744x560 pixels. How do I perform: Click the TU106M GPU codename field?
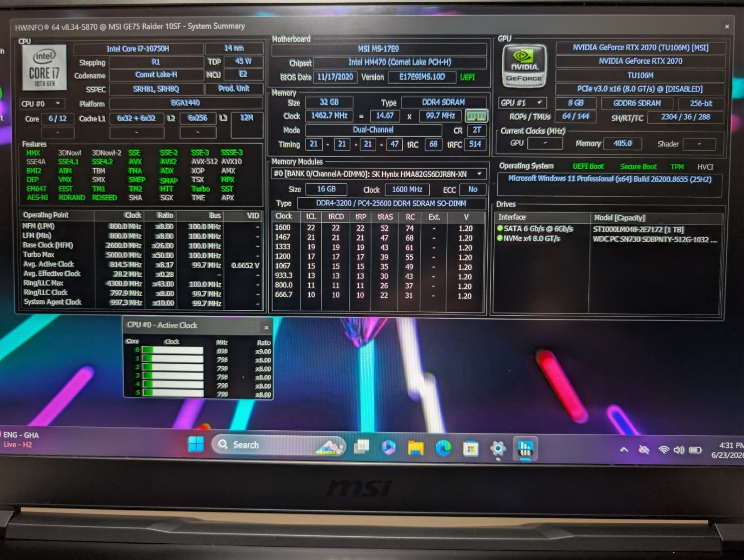pyautogui.click(x=640, y=75)
